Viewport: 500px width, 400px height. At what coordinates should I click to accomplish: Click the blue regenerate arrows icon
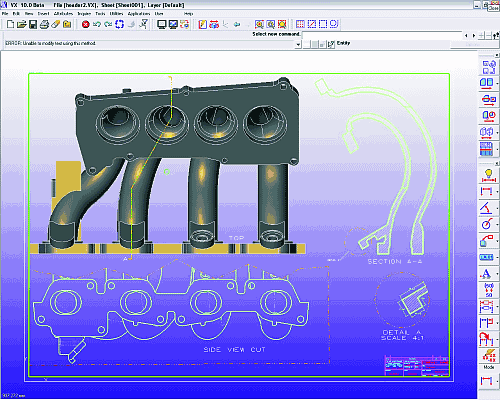click(x=119, y=24)
